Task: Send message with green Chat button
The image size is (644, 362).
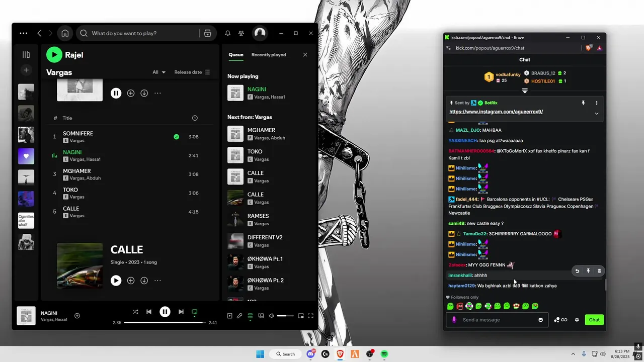Action: click(594, 320)
